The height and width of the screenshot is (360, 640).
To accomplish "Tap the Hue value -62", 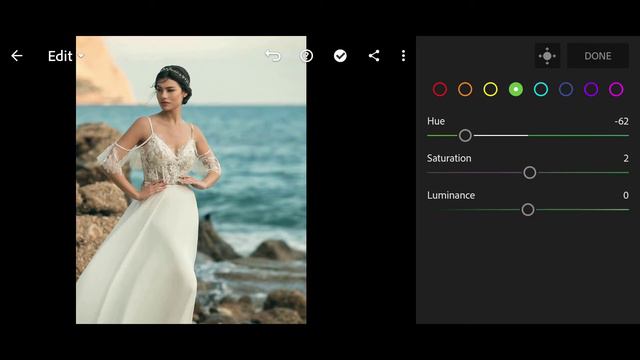I will (621, 121).
